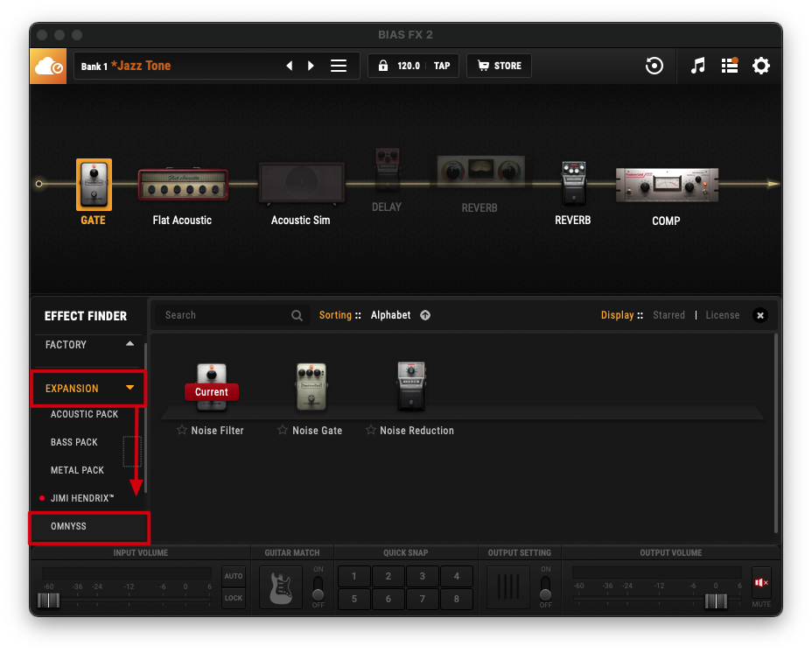This screenshot has width=812, height=653.
Task: Enable LOCK input volume
Action: pos(234,598)
